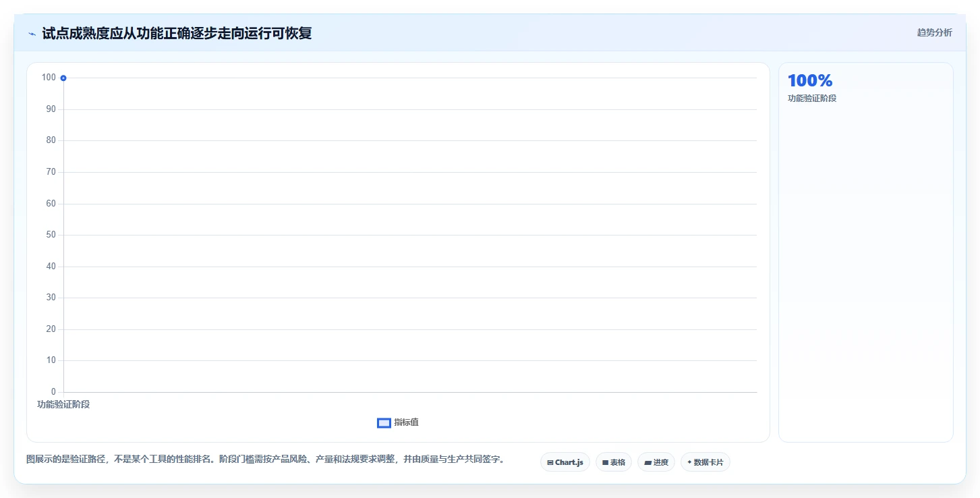The image size is (980, 498).
Task: Toggle the 指标值 legend swatch
Action: 384,422
